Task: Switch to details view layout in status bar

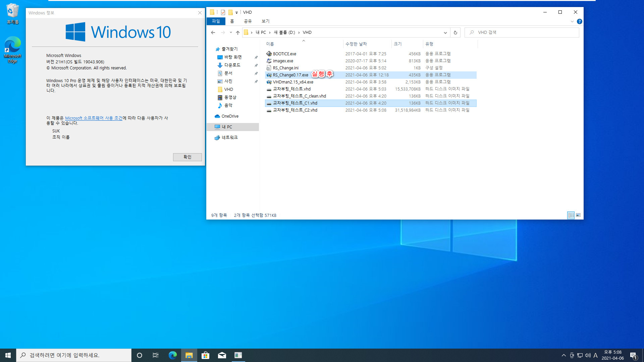Action: pos(571,215)
